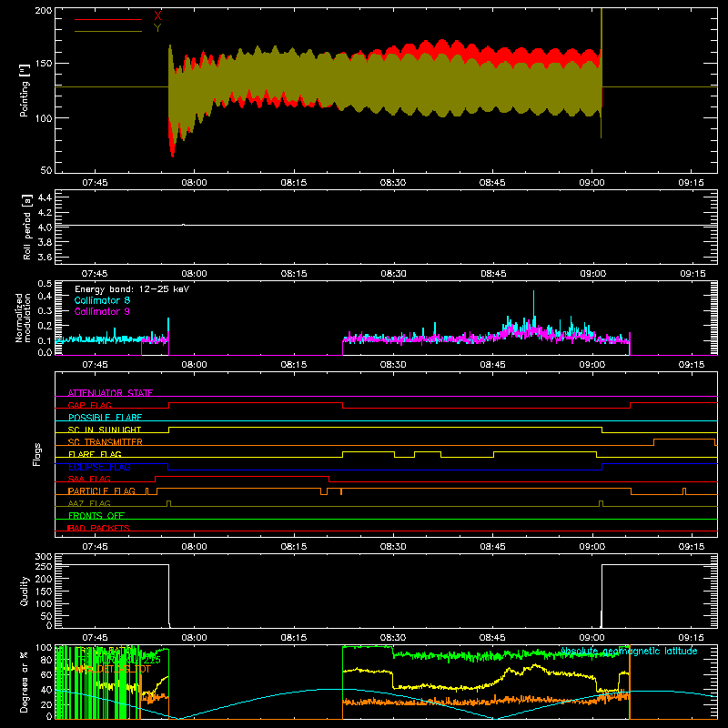This screenshot has width=728, height=728.
Task: Click the 08:00 label under Quality plot
Action: pos(194,638)
